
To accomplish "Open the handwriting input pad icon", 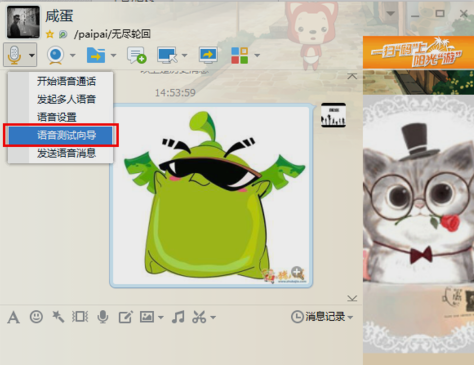I will (126, 317).
